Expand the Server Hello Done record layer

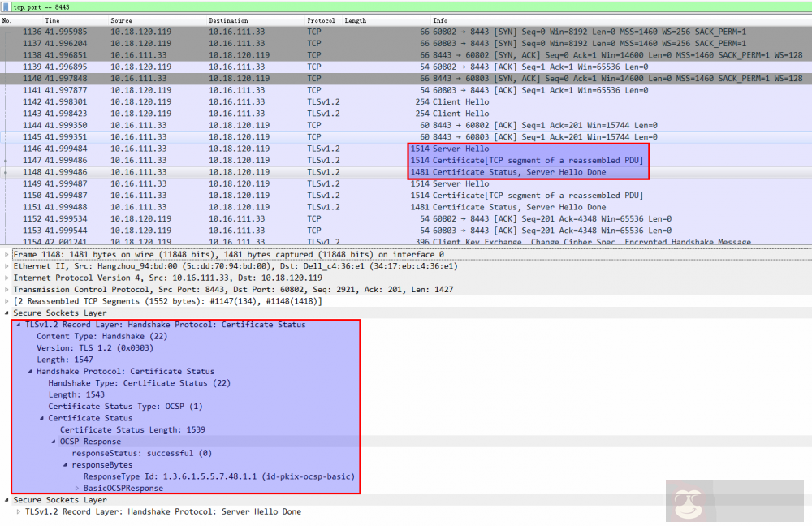click(x=19, y=512)
